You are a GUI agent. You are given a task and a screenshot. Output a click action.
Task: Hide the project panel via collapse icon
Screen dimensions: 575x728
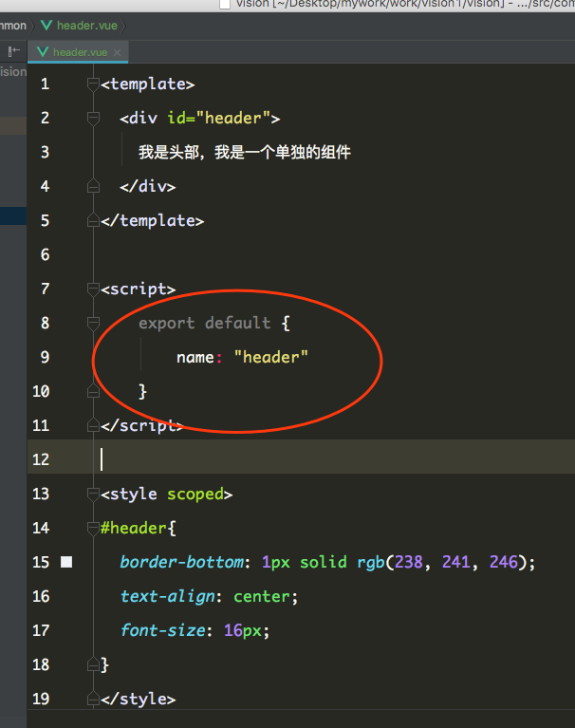click(14, 51)
